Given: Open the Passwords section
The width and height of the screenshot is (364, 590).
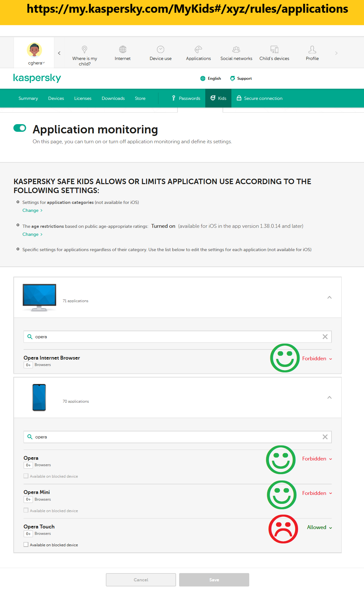Looking at the screenshot, I should point(186,98).
